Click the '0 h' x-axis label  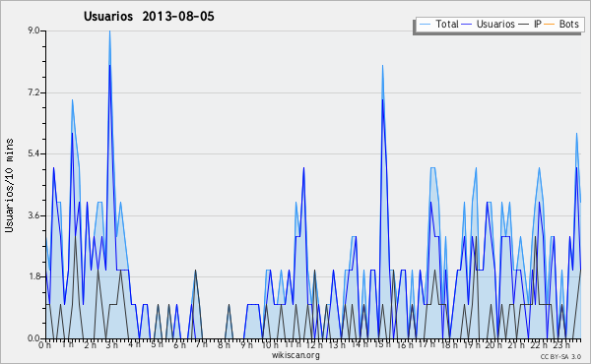[x=44, y=345]
